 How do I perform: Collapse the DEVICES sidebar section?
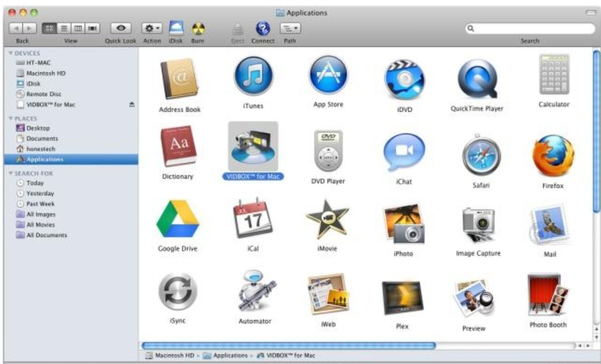[x=11, y=53]
